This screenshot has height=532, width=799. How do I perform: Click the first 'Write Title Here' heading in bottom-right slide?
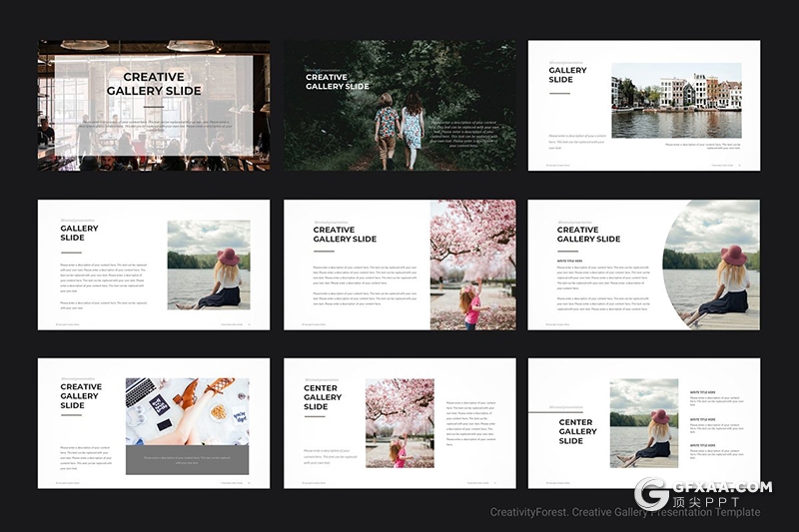[702, 393]
